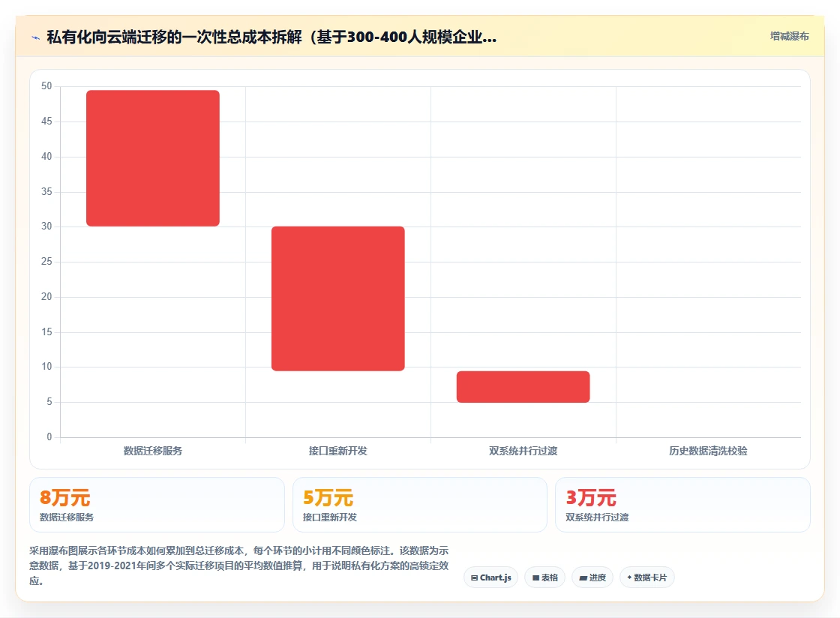Image resolution: width=840 pixels, height=618 pixels.
Task: Click the red 数据迁移服务 waterfall bar
Action: point(153,158)
